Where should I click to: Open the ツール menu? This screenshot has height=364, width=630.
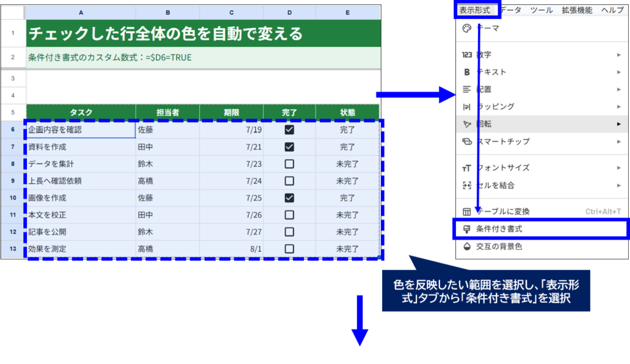coord(541,10)
